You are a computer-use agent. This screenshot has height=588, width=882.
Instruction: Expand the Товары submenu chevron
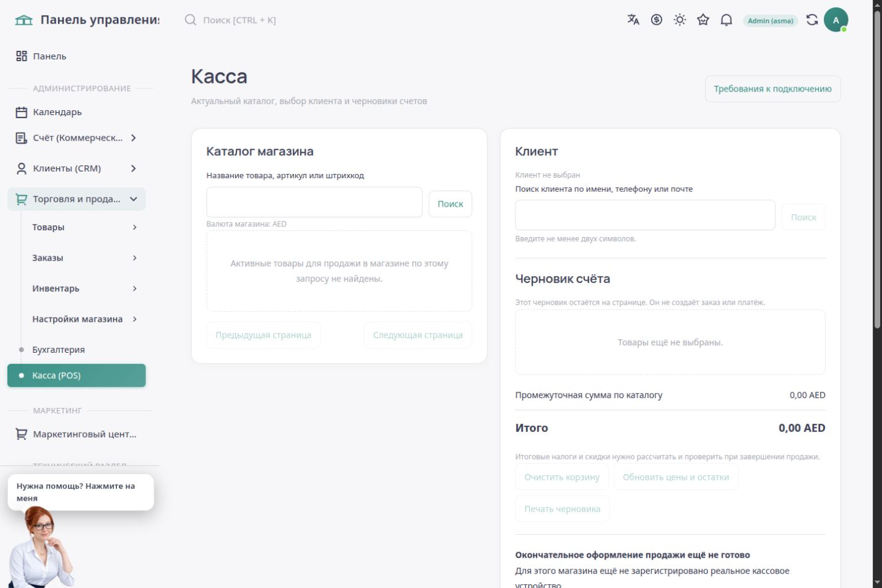(x=134, y=227)
